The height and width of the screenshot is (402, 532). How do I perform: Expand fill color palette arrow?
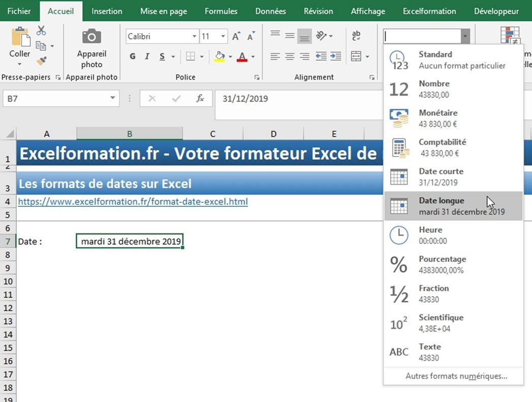[x=230, y=56]
